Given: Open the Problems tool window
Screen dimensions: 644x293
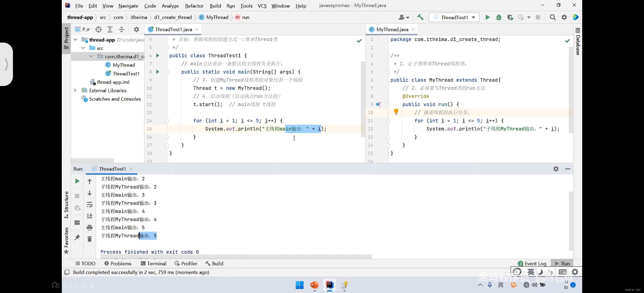Looking at the screenshot, I should point(118,263).
